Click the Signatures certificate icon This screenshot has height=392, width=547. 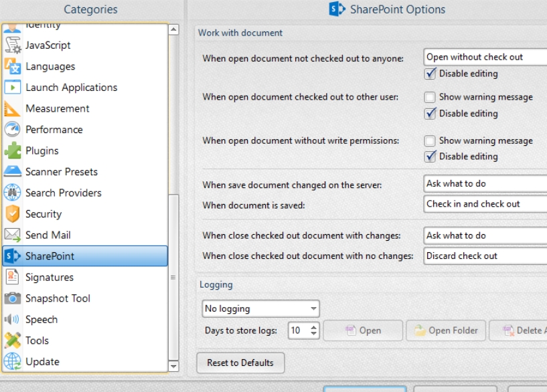(x=12, y=277)
